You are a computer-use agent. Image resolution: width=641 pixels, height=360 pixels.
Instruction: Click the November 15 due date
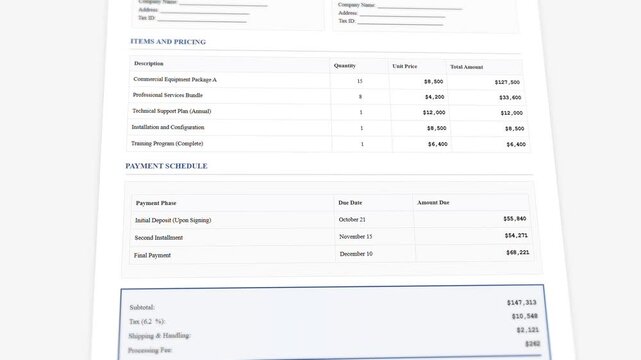coord(356,237)
